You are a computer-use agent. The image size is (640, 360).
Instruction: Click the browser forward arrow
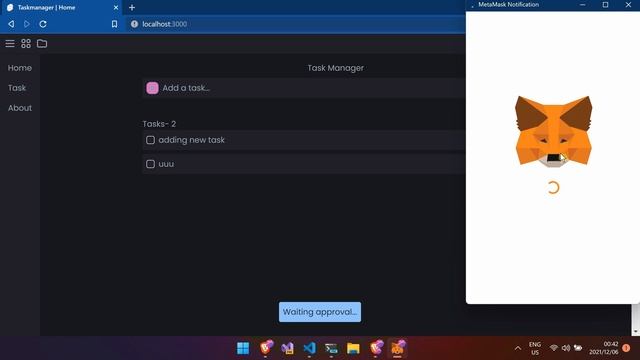coord(27,24)
